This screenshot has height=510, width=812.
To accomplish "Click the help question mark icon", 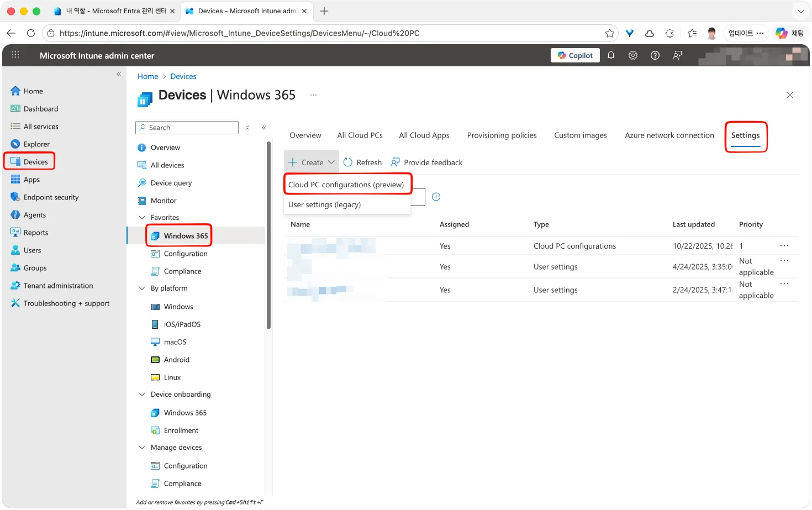I will 655,55.
